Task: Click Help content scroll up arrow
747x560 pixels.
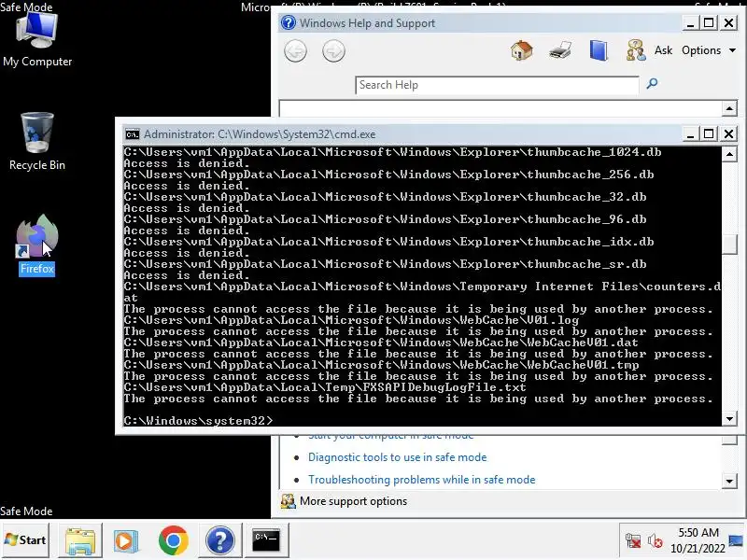Action: pyautogui.click(x=729, y=108)
